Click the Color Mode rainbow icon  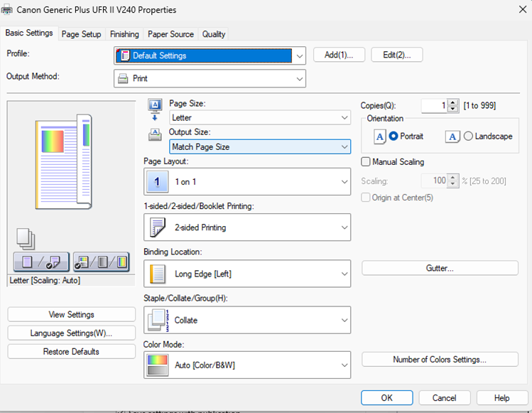coord(158,365)
